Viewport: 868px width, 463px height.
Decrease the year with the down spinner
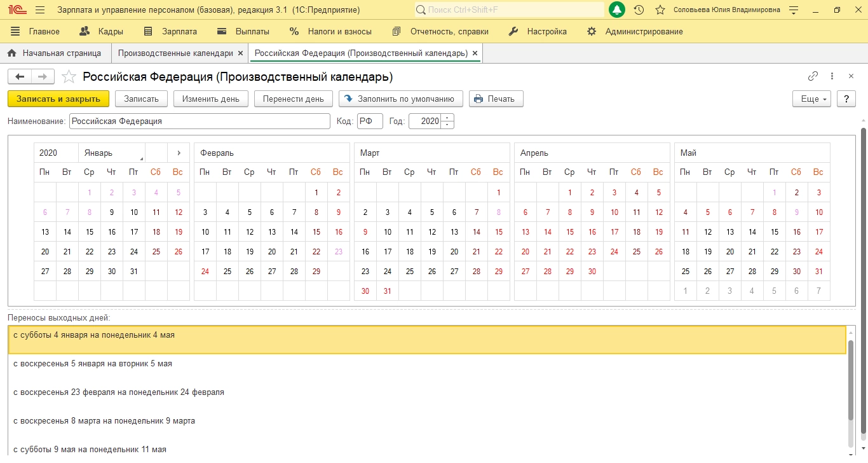(x=447, y=125)
